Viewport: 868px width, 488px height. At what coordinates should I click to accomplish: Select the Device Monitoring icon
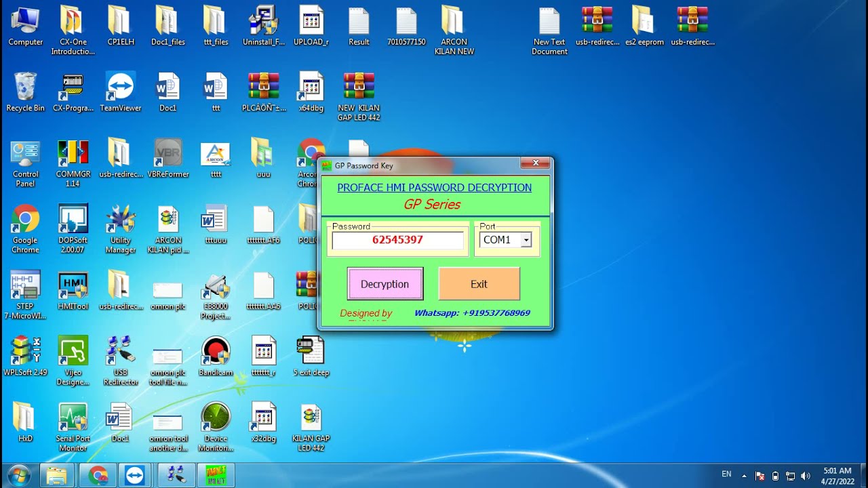(216, 427)
